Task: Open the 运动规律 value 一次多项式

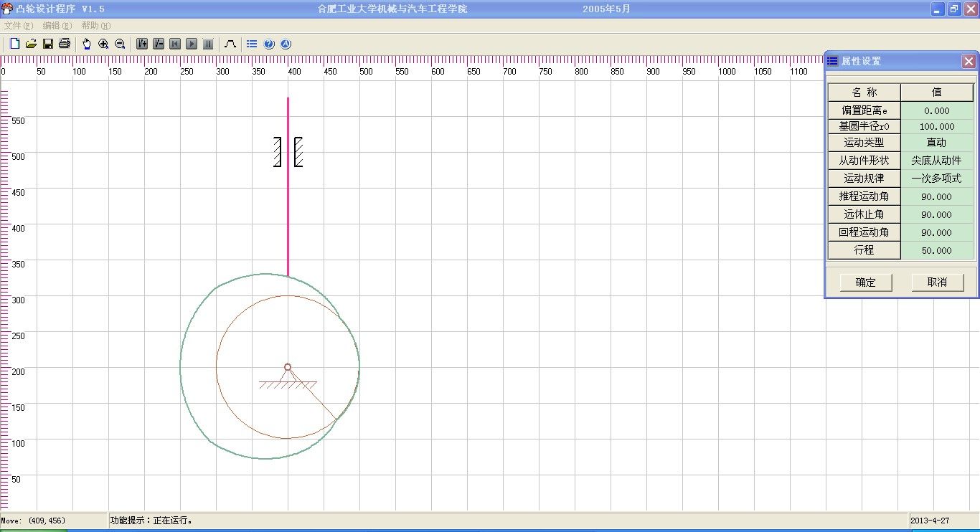Action: pyautogui.click(x=937, y=179)
